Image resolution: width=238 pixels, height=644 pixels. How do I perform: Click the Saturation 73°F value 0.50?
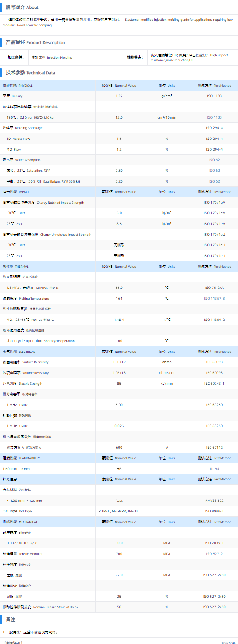(119, 171)
